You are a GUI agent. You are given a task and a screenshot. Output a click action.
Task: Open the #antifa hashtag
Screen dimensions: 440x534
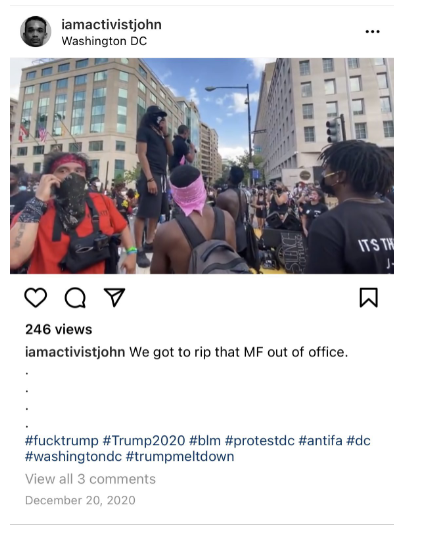pos(320,441)
